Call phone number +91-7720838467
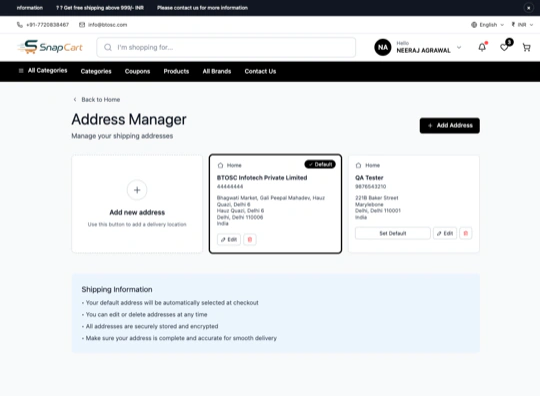The height and width of the screenshot is (396, 540). pos(48,25)
